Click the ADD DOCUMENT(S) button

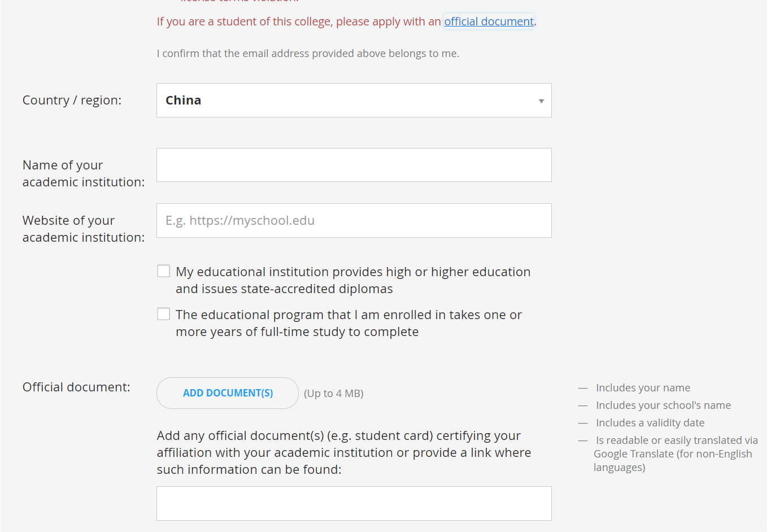pos(227,392)
